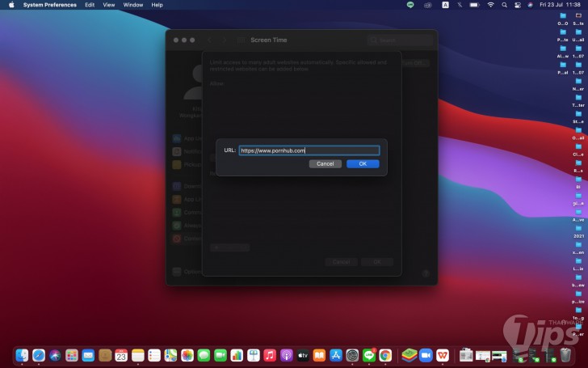
Task: Select the 2021 folder on the desktop
Action: 578,231
